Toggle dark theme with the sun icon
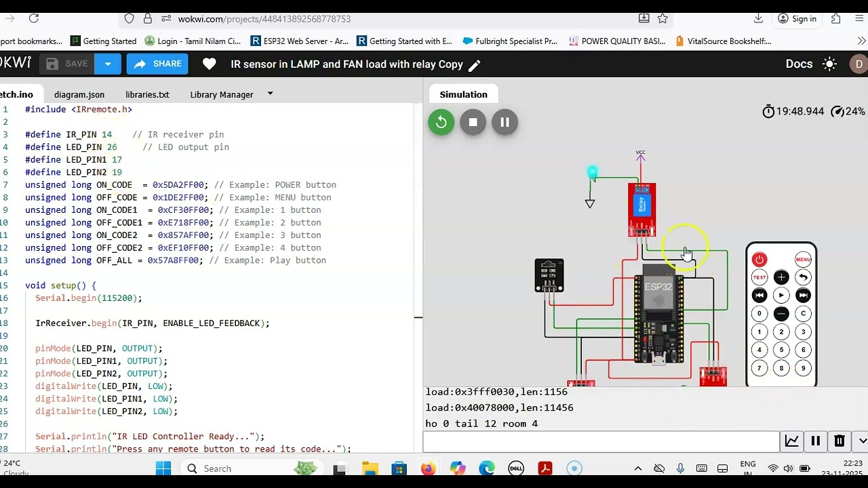This screenshot has width=868, height=488. click(829, 64)
